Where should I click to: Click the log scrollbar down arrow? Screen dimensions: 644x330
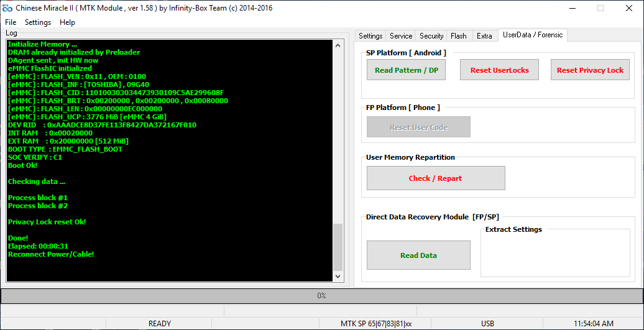pyautogui.click(x=338, y=277)
